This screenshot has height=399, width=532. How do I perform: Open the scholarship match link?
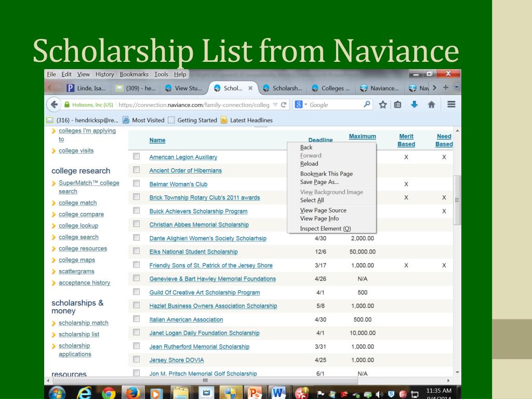(84, 323)
